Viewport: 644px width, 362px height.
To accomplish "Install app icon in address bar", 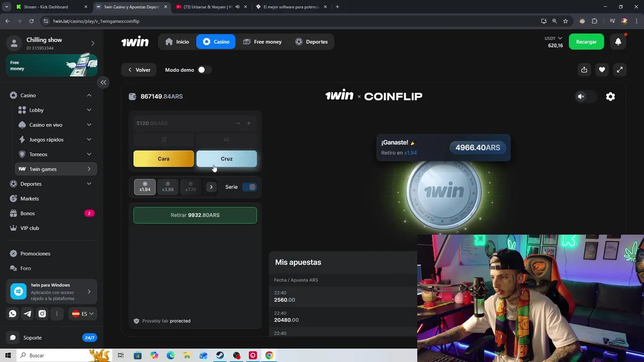I will click(x=544, y=21).
